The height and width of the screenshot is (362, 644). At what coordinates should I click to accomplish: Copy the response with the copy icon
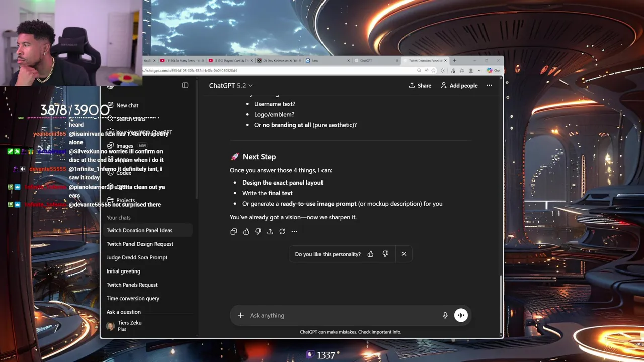(234, 231)
